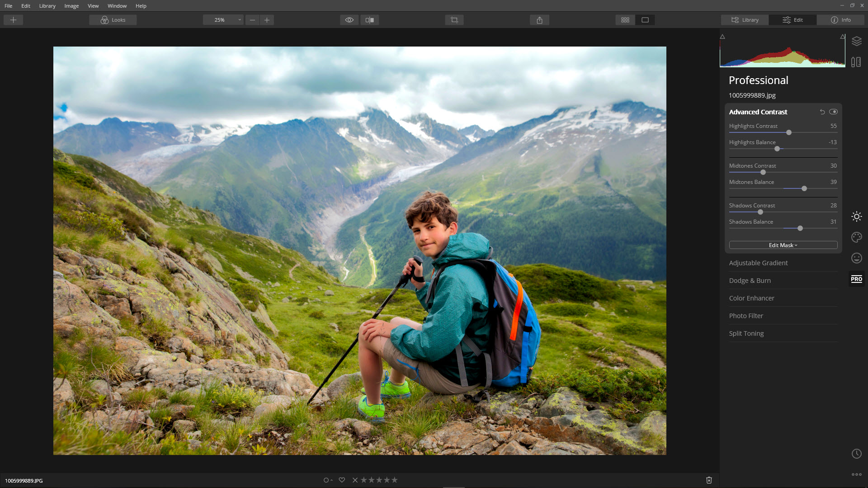Click the Midtones Balance value 39
This screenshot has height=488, width=868.
tap(833, 182)
